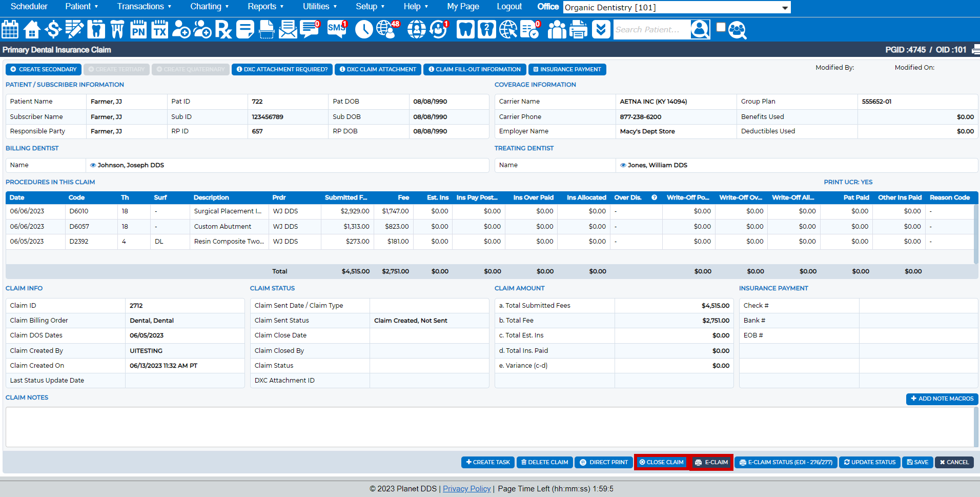Click the help icon in Over Dis. column header

click(x=654, y=197)
